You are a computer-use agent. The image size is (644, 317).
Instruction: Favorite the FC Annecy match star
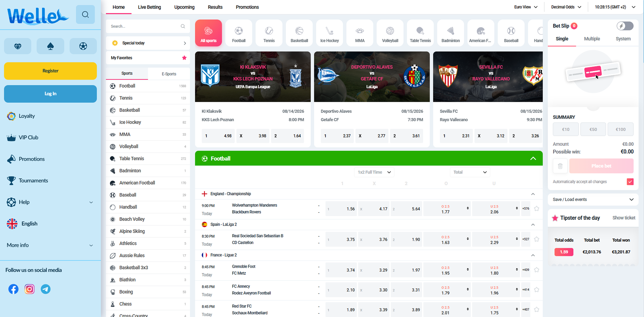pos(537,290)
